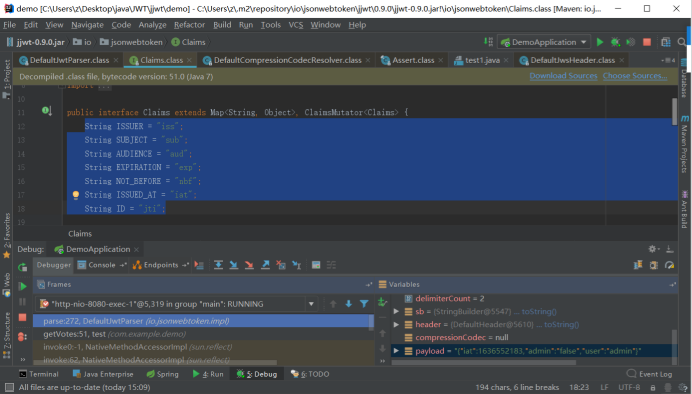Show hidden editor tabs list
This screenshot has height=394, width=692.
click(x=668, y=60)
